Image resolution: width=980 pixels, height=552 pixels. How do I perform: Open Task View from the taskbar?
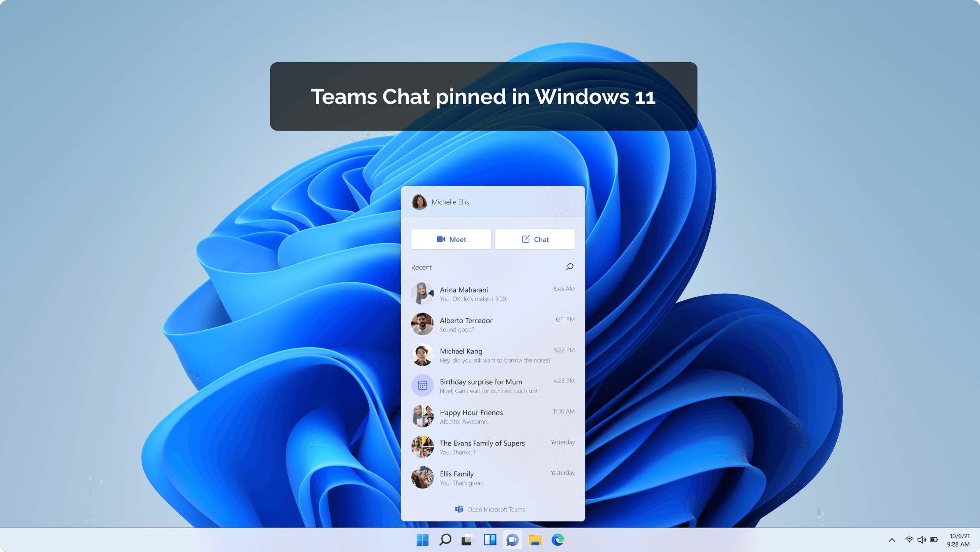(x=467, y=540)
